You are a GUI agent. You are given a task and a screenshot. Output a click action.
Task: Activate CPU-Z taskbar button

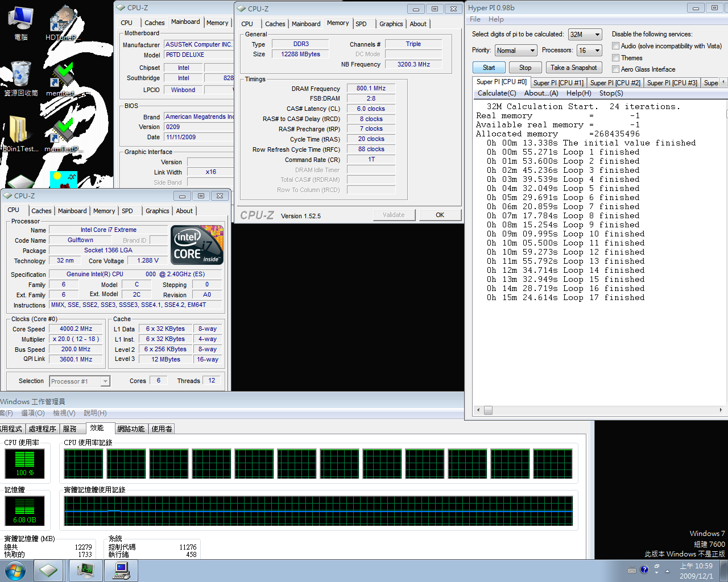tap(48, 571)
